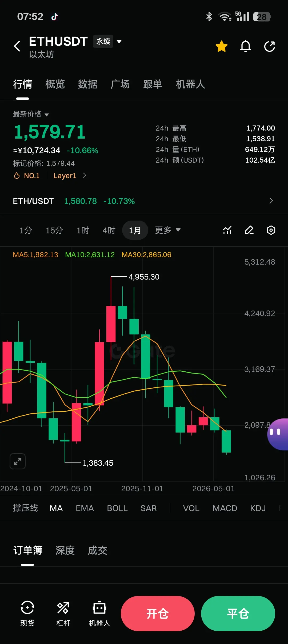Expand the 最新价格 dropdown
Screen dimensions: 288x644
click(x=31, y=114)
